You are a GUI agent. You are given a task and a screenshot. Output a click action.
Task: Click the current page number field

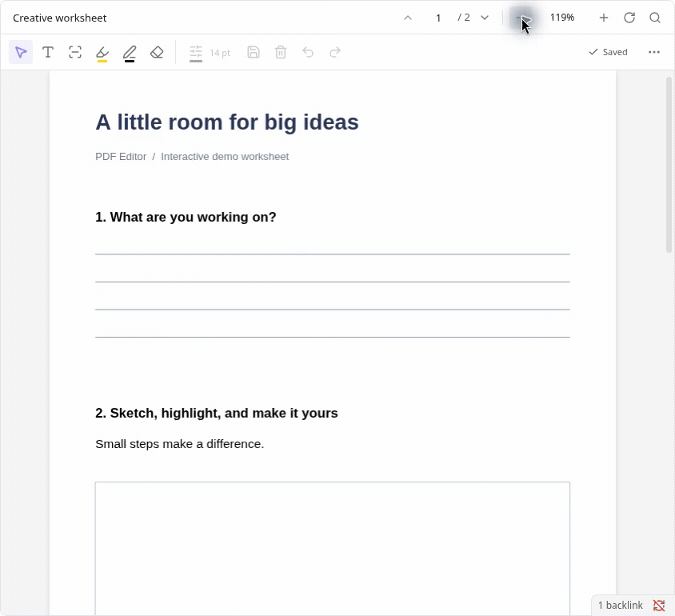[438, 18]
